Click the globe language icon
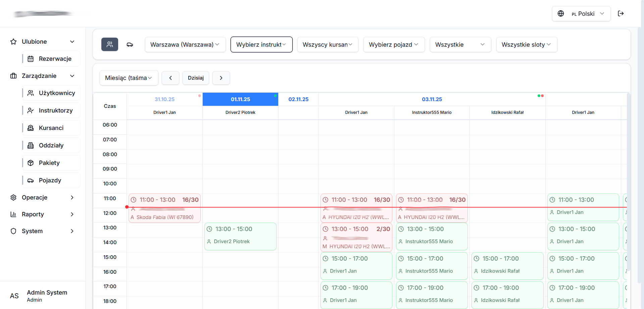644x309 pixels. pos(561,14)
